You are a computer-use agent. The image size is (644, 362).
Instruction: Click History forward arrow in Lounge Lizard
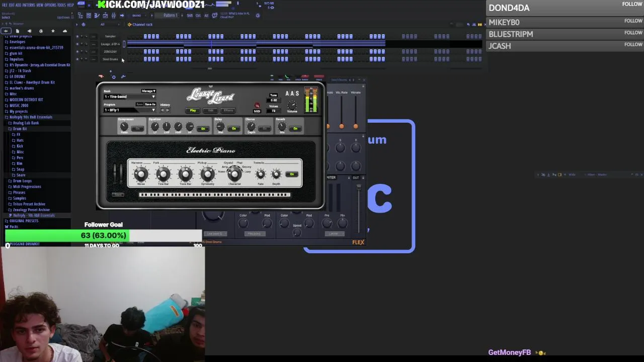pyautogui.click(x=168, y=110)
